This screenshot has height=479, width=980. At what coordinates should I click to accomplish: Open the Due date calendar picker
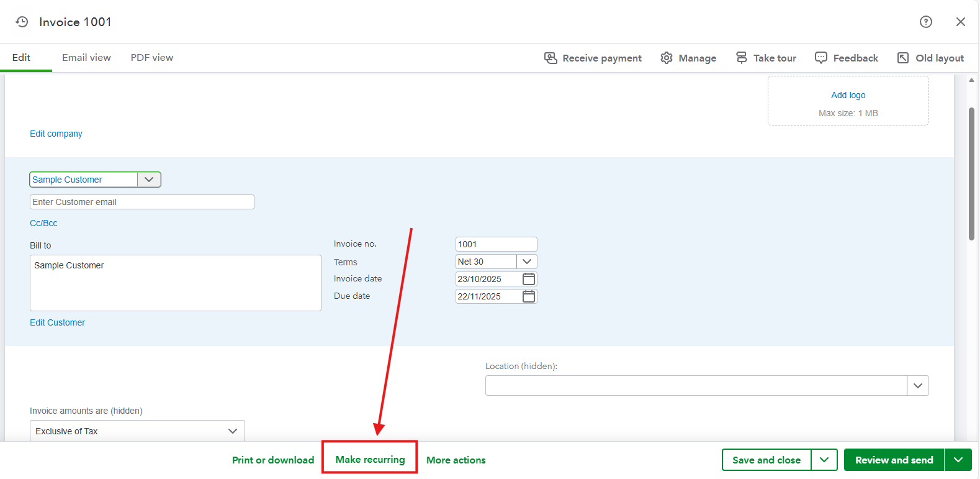[529, 296]
